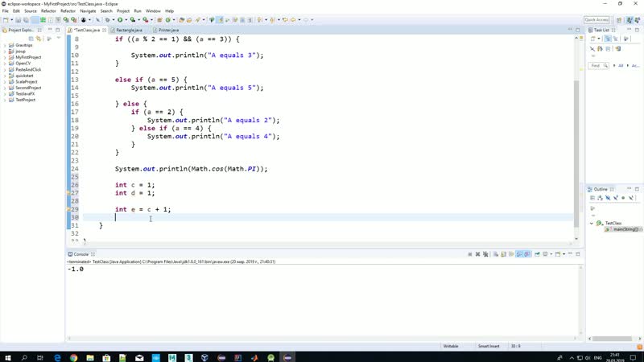Toggle Show Console on Standard Error change

coord(527,254)
